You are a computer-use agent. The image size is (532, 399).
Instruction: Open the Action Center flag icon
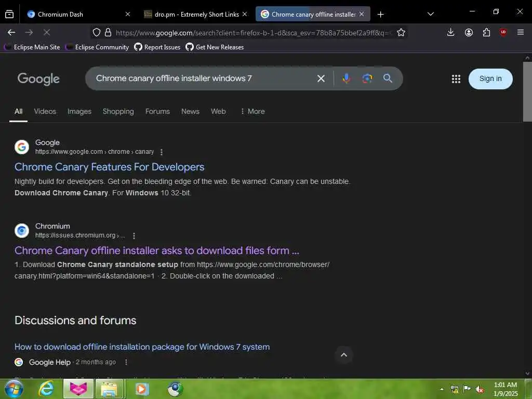point(467,389)
